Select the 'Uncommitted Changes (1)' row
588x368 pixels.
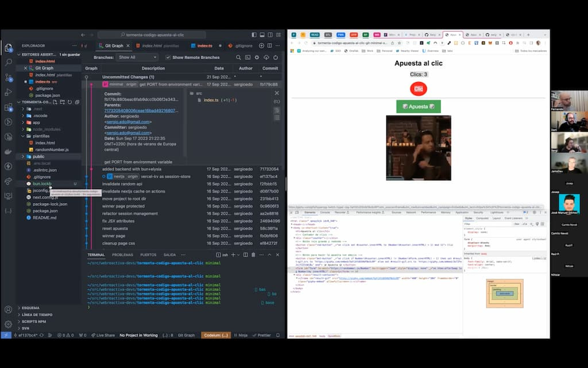pyautogui.click(x=183, y=77)
